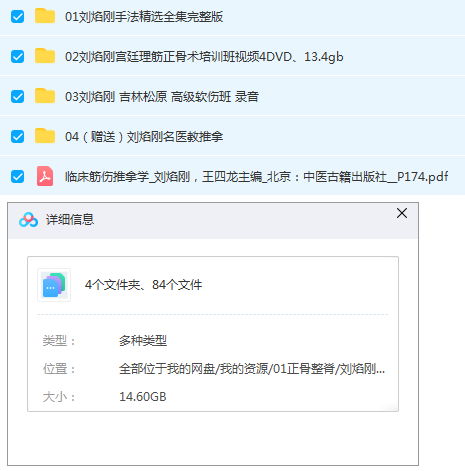Click the red PDF file icon
The width and height of the screenshot is (465, 471).
click(45, 176)
